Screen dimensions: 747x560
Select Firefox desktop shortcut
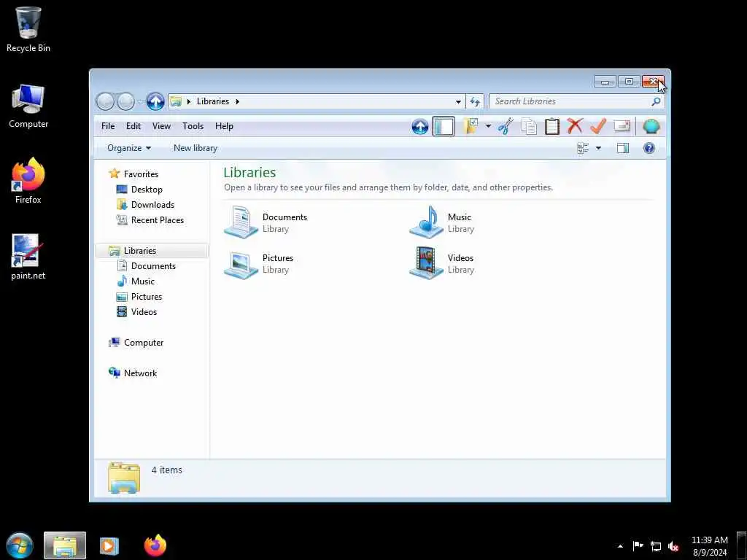28,181
